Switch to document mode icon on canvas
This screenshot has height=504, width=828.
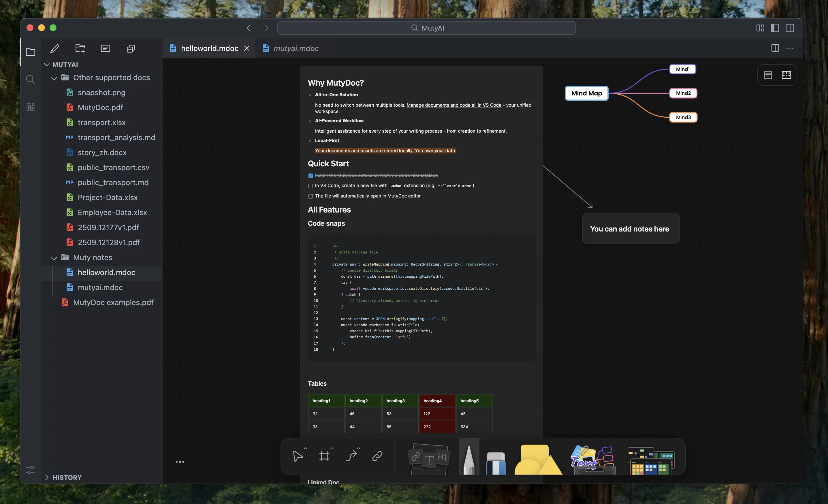click(x=768, y=75)
